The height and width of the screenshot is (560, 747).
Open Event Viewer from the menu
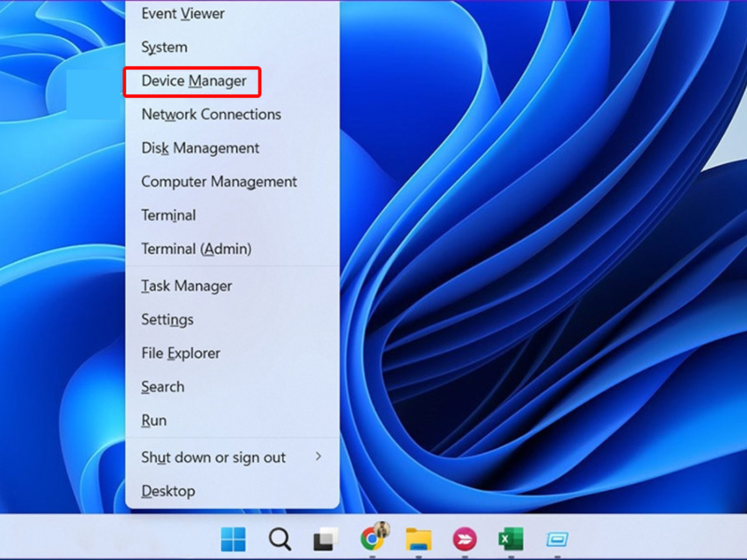[x=183, y=14]
